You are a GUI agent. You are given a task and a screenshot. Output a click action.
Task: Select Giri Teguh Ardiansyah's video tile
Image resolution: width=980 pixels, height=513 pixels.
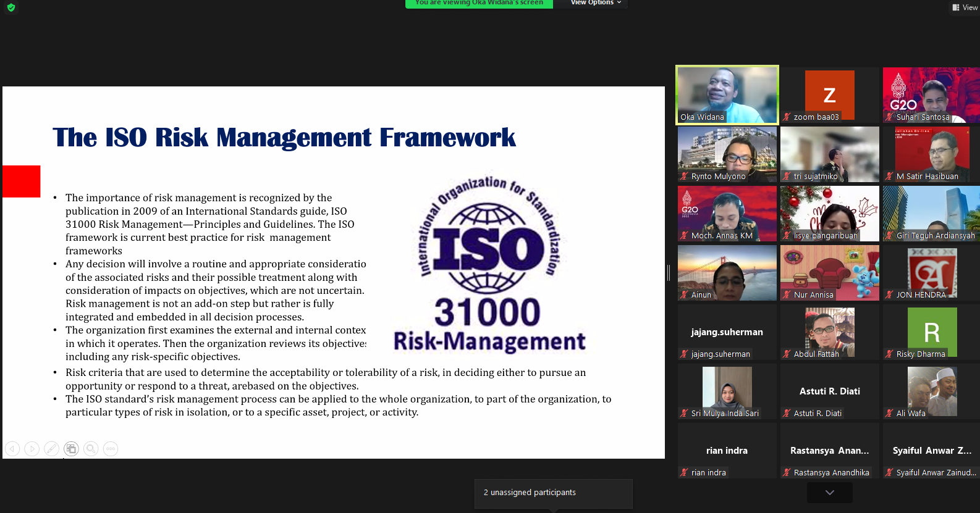coord(931,214)
